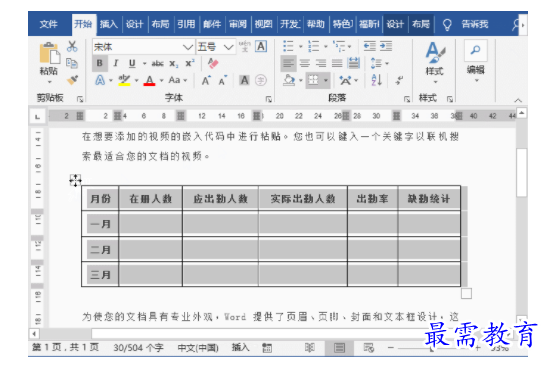The height and width of the screenshot is (366, 546).
Task: Open the Borders dropdown arrow
Action: (x=326, y=80)
